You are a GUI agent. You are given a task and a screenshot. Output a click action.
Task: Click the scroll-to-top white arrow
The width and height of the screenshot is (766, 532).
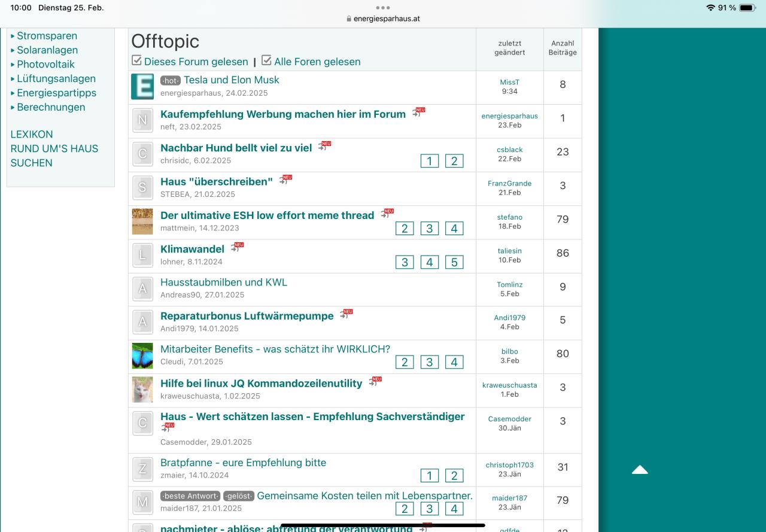point(640,470)
